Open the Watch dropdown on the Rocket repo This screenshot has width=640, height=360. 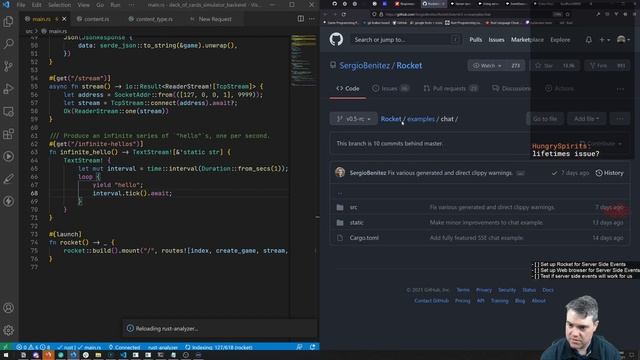487,65
